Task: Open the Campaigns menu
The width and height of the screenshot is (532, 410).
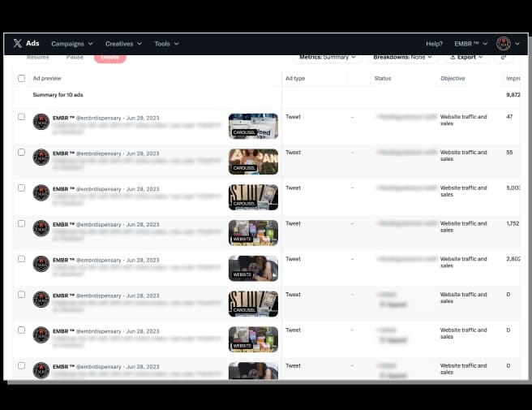Action: [x=72, y=44]
